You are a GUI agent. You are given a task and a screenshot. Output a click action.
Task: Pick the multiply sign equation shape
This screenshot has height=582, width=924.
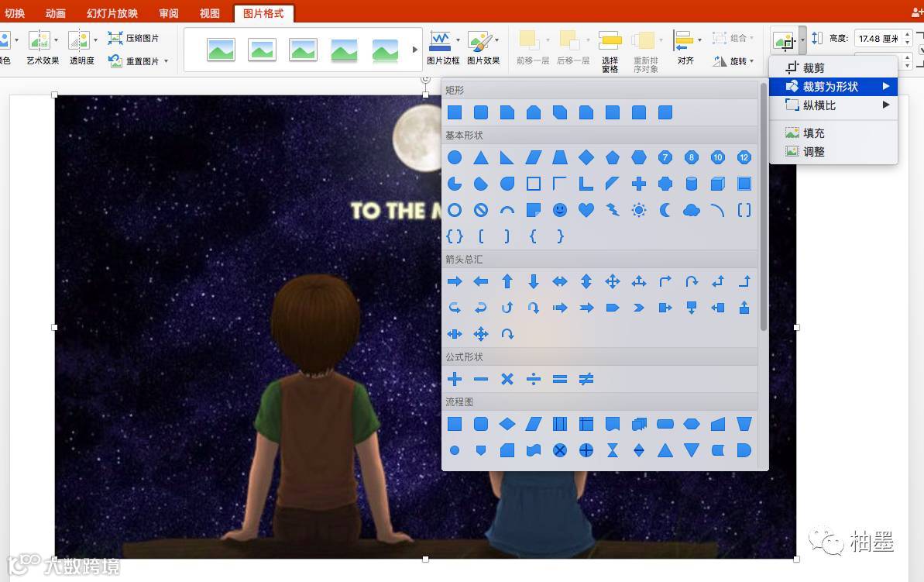point(507,379)
